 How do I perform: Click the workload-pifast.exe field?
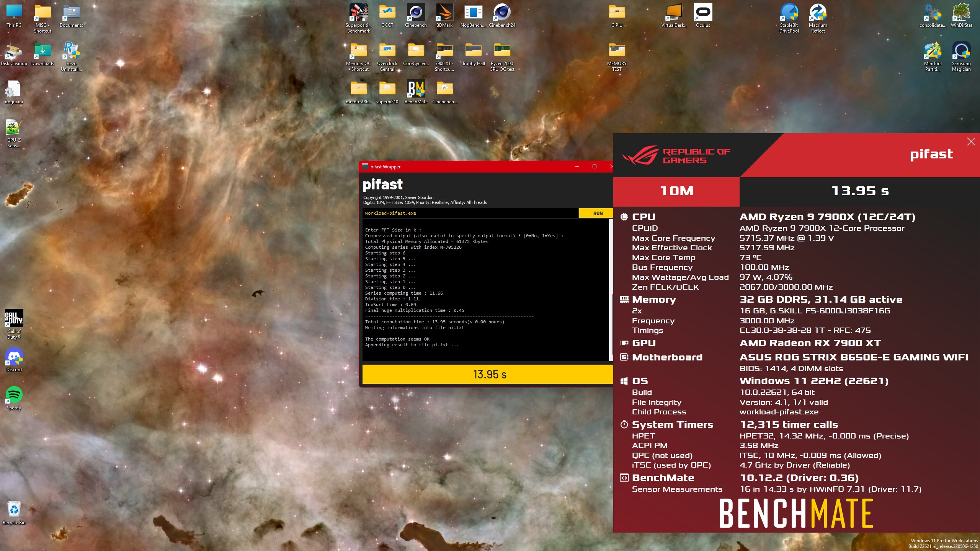click(x=470, y=213)
